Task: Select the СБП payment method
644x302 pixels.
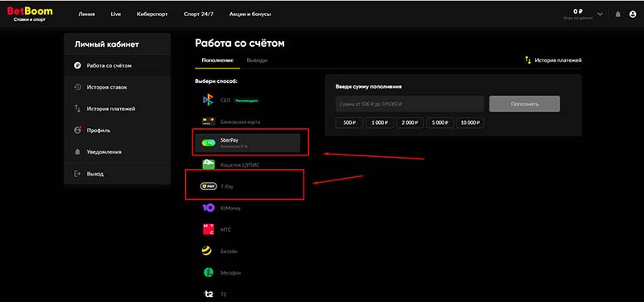Action: coord(247,100)
